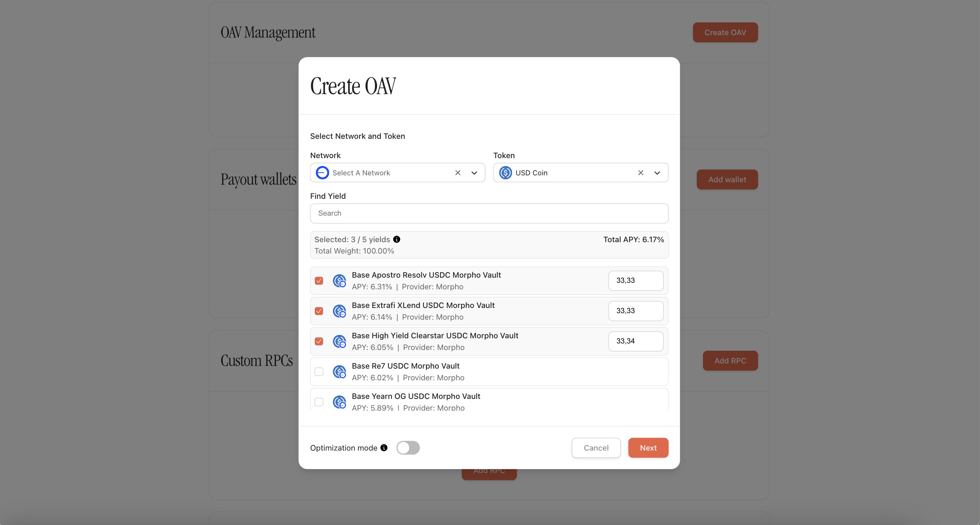Screen dimensions: 980x525
Task: Edit the 33,34 weight field for Clearstar vault
Action: coord(636,342)
